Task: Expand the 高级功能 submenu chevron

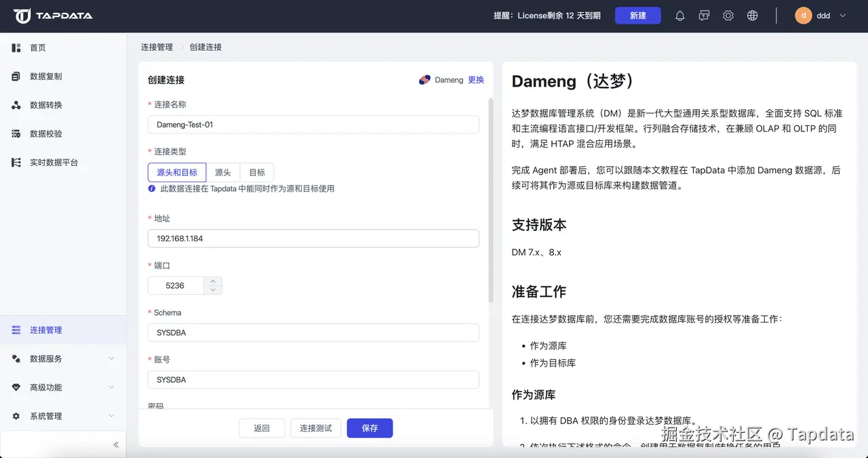Action: tap(112, 388)
